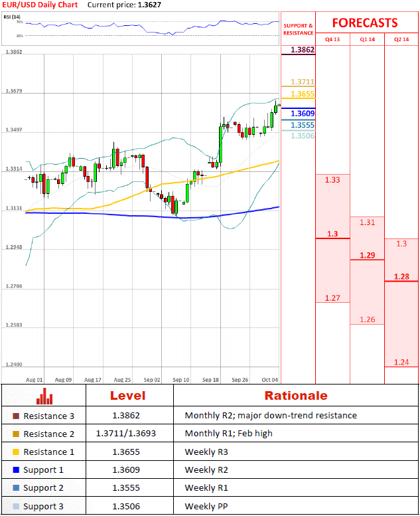Select the 'Q2 14' forecast column header
420x516 pixels.
pyautogui.click(x=401, y=39)
